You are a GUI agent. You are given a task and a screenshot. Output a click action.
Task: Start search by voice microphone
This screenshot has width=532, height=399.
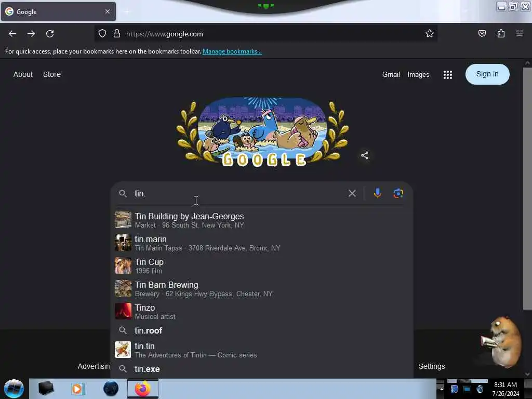(377, 193)
